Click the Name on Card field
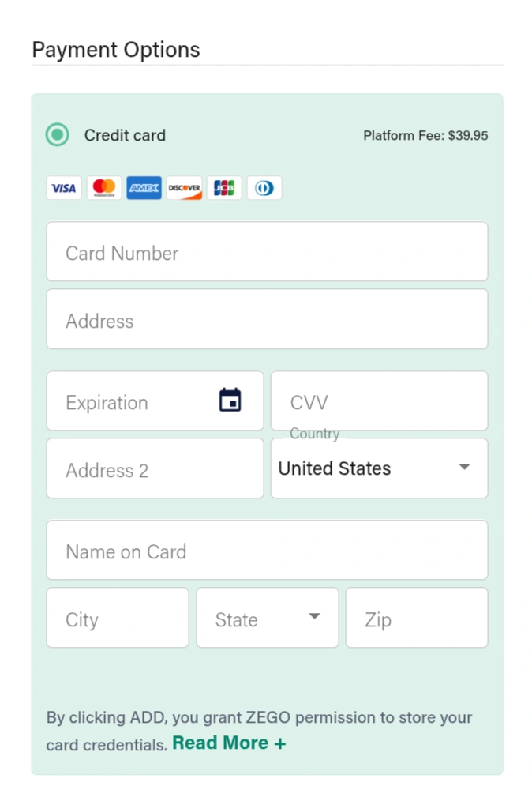 267,551
